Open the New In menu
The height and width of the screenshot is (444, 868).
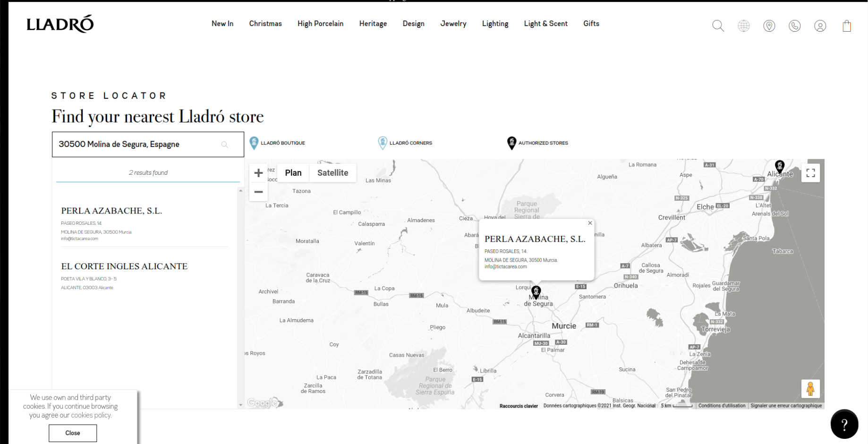click(222, 24)
